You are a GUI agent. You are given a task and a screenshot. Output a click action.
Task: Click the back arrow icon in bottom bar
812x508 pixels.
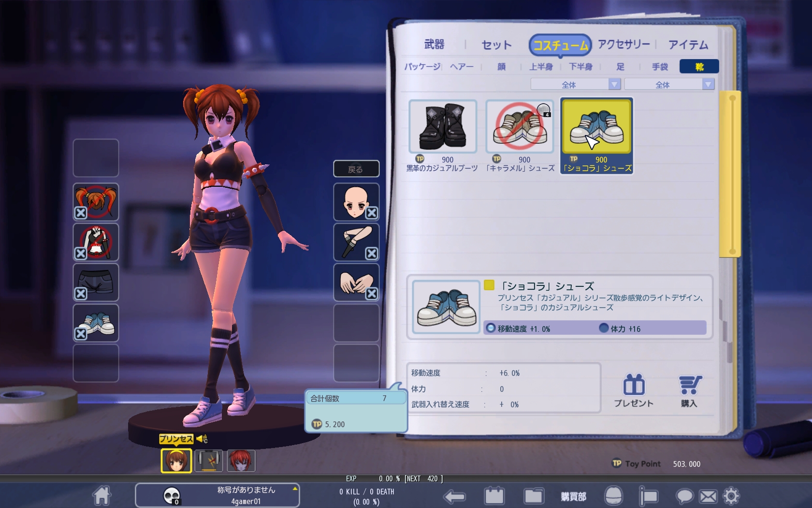click(x=454, y=496)
